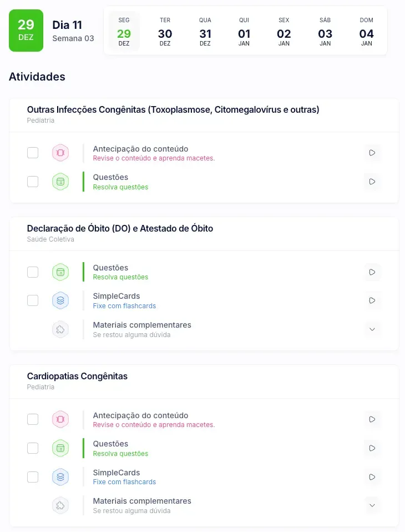Image resolution: width=405 pixels, height=532 pixels.
Task: Expand Materiais complementares under Cardiopatias Congênitas
Action: (372, 505)
